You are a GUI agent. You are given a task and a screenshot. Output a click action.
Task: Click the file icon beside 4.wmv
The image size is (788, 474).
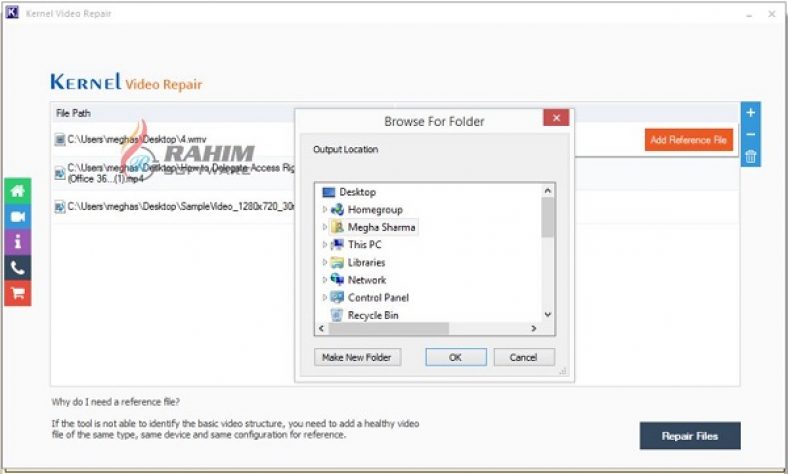(x=60, y=139)
